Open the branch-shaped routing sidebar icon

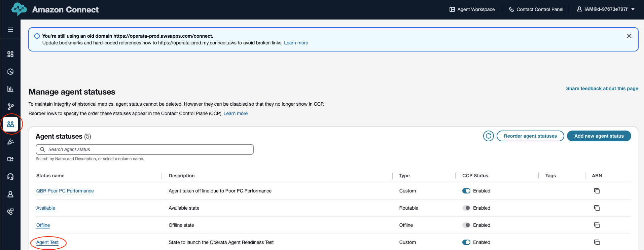tap(10, 107)
